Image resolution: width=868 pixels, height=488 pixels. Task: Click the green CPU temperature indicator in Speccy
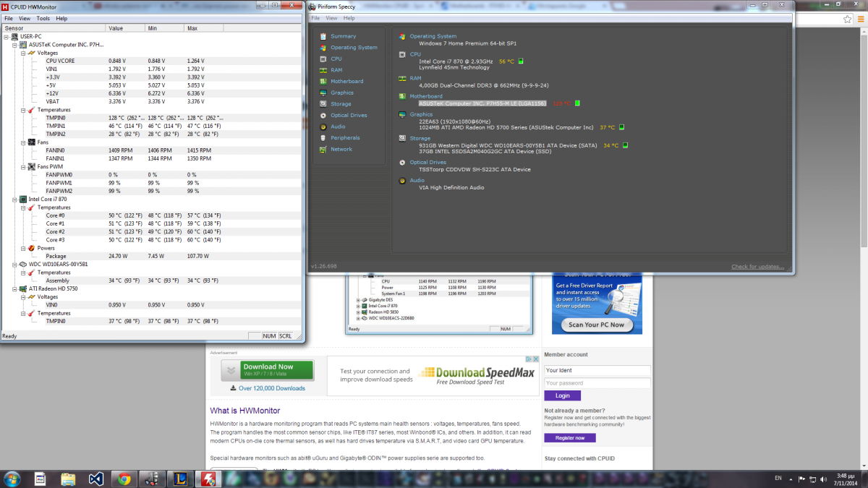pyautogui.click(x=521, y=61)
